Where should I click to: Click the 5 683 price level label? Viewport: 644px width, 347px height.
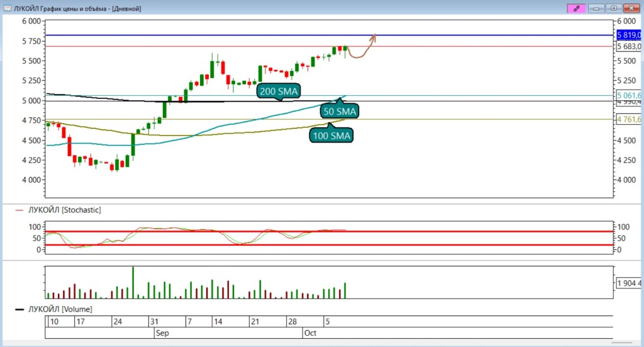coord(629,47)
